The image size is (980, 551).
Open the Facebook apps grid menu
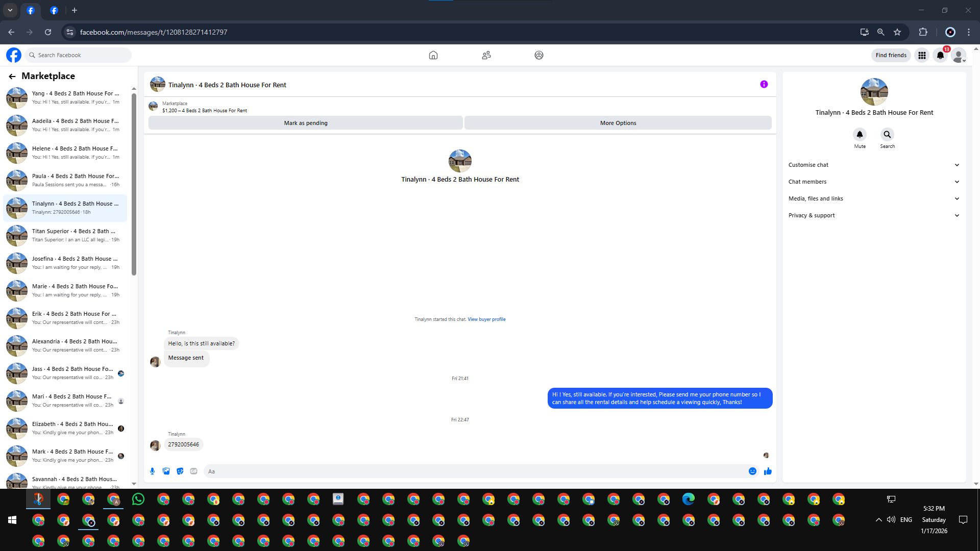point(922,55)
